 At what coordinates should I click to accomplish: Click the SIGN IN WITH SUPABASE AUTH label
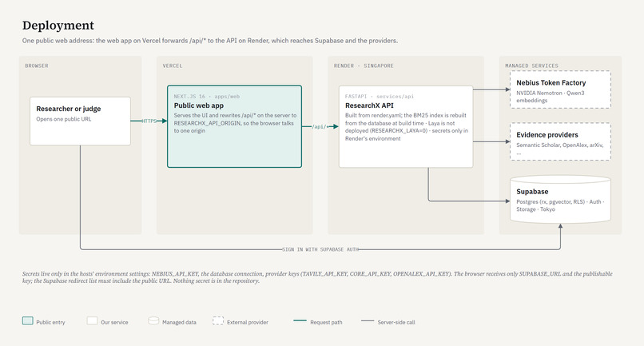320,249
